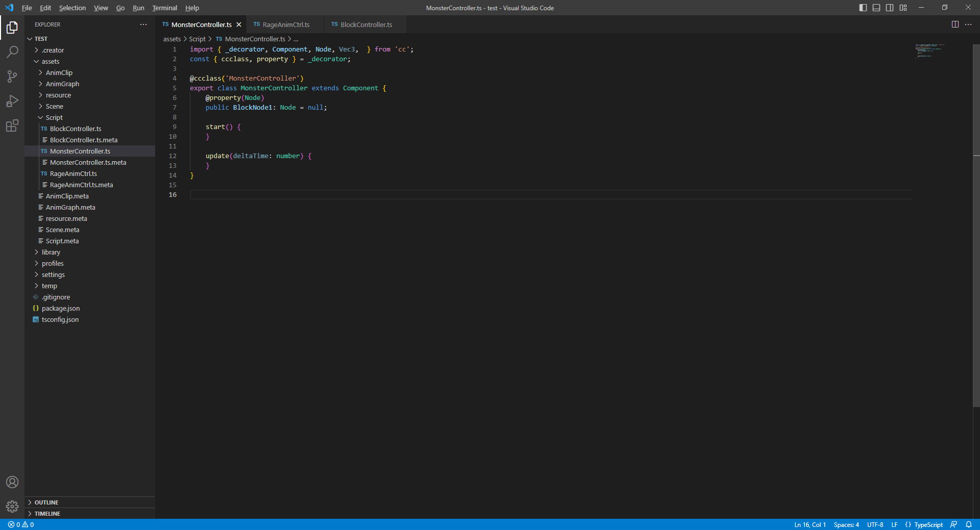The height and width of the screenshot is (530, 980).
Task: Open the View menu
Action: pyautogui.click(x=101, y=8)
